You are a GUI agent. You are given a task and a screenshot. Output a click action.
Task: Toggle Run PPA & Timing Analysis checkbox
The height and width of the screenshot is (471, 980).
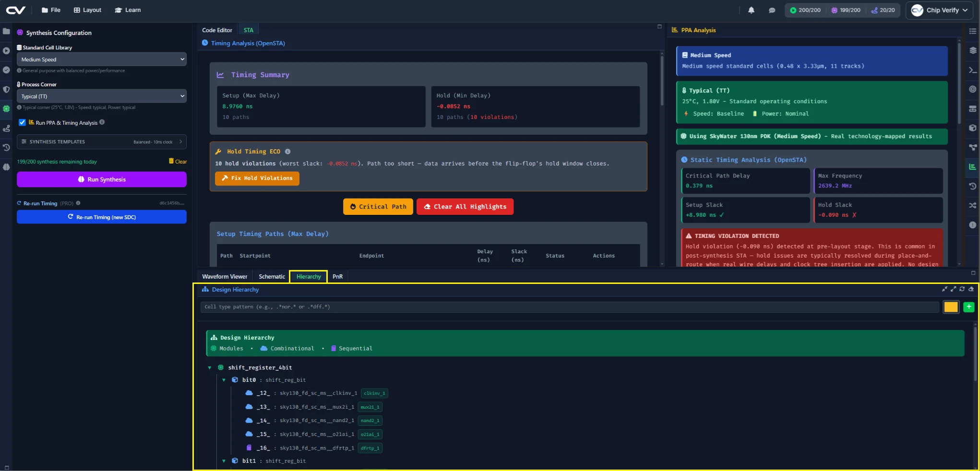tap(22, 122)
